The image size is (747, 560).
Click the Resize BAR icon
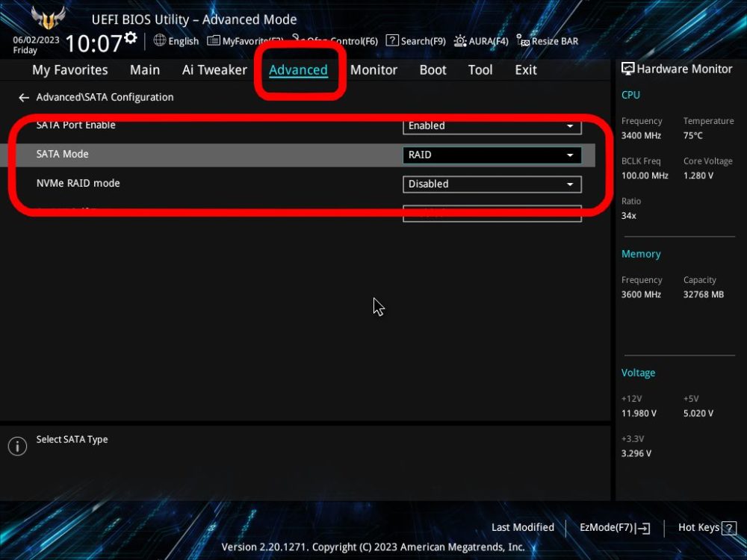(x=523, y=41)
